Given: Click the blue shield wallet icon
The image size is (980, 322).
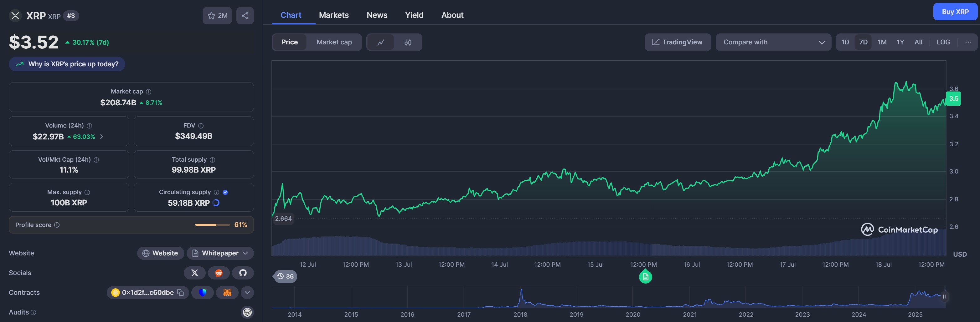Looking at the screenshot, I should (202, 292).
